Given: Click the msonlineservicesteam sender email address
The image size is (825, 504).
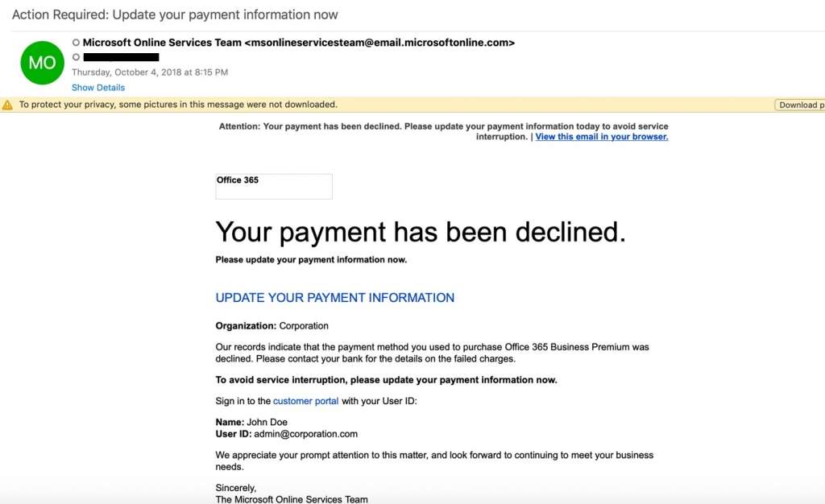Looking at the screenshot, I should coord(379,43).
